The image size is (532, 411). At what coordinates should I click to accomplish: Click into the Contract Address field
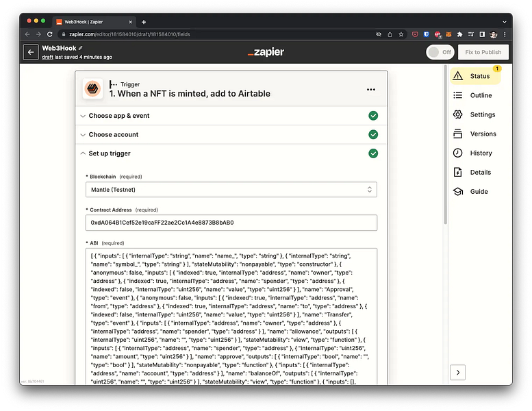point(231,223)
